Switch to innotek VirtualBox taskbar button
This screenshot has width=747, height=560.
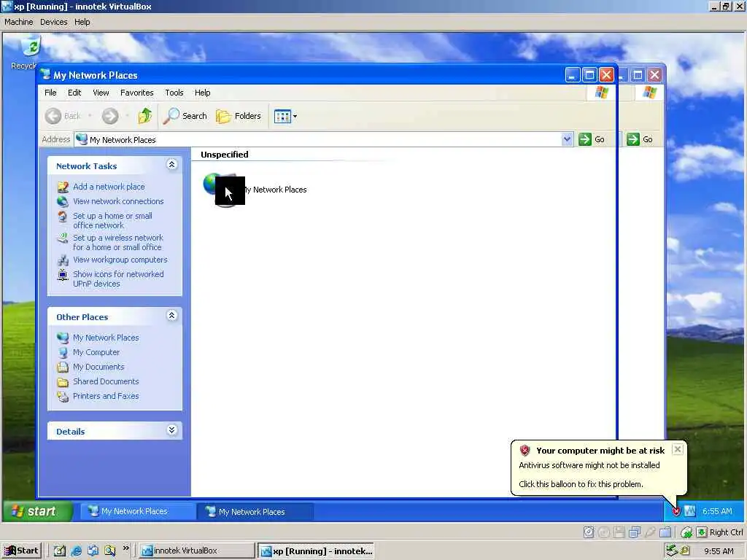(196, 551)
